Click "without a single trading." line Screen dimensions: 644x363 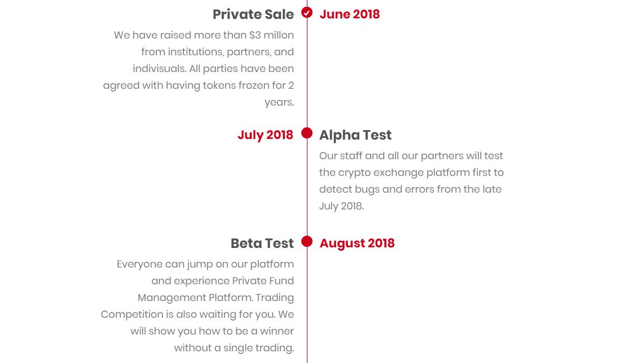tap(234, 348)
